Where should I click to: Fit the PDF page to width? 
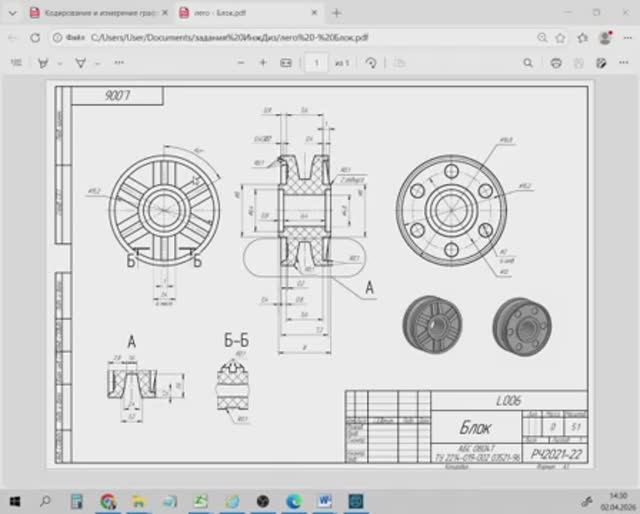click(x=286, y=63)
